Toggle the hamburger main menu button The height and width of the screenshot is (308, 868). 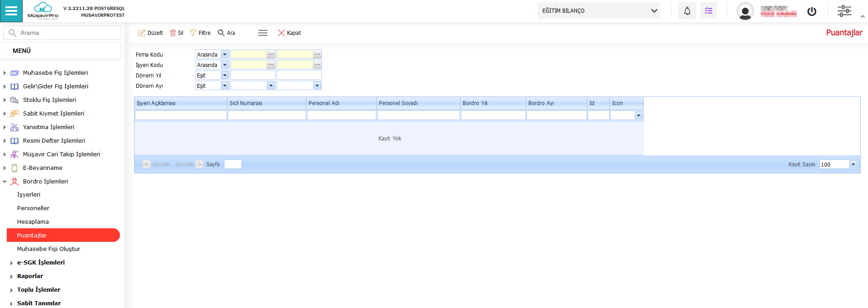coord(11,11)
